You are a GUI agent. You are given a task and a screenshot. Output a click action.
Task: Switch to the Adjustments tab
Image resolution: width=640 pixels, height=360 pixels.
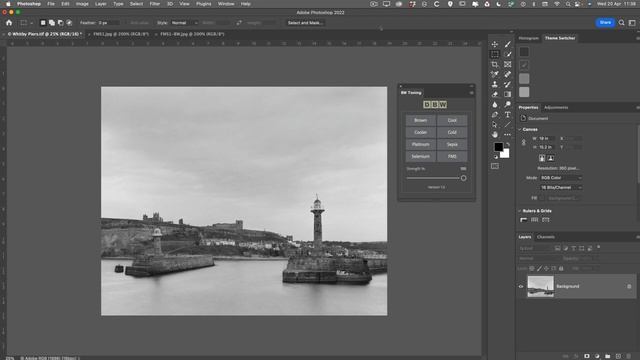pyautogui.click(x=556, y=108)
